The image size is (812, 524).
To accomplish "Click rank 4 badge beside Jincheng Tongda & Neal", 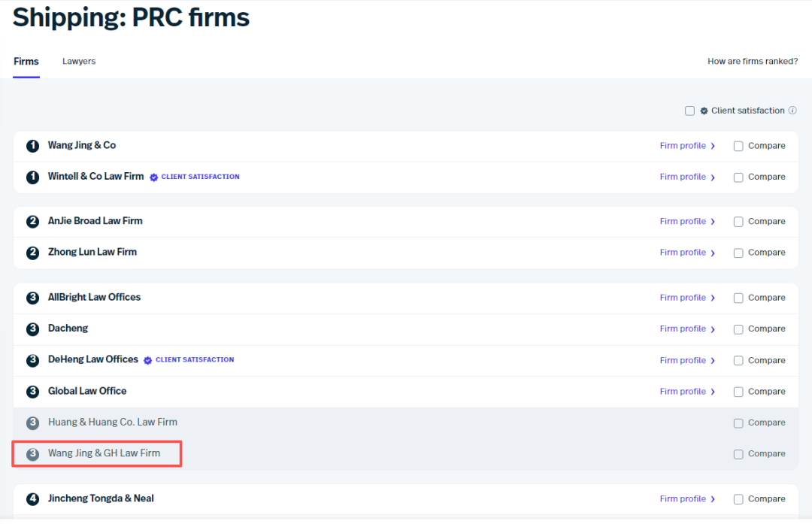I will tap(32, 499).
